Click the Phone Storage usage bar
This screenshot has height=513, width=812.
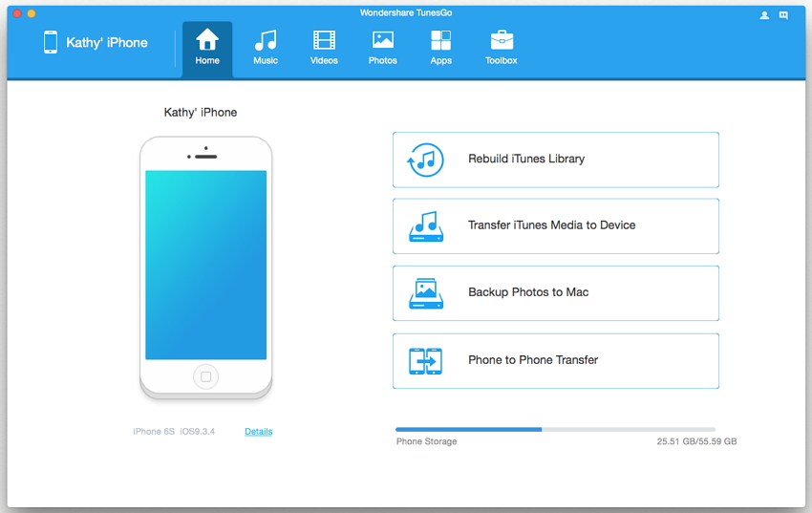click(555, 430)
